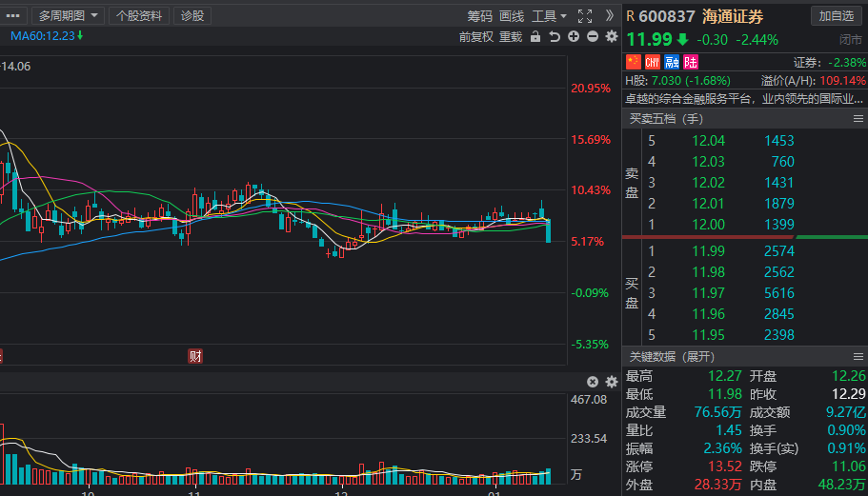Viewport: 868px width, 496px height.
Task: Click the 陆 stock connect badge
Action: [691, 61]
